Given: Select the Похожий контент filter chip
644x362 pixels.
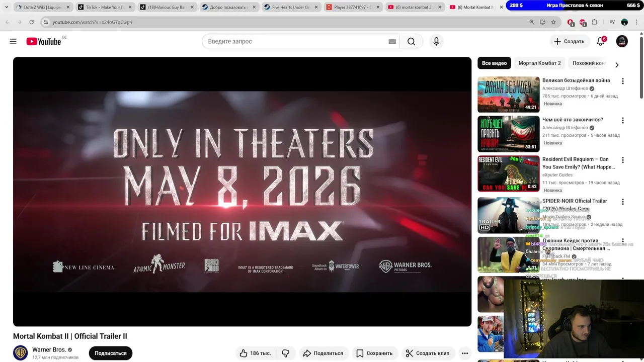Looking at the screenshot, I should [x=589, y=63].
